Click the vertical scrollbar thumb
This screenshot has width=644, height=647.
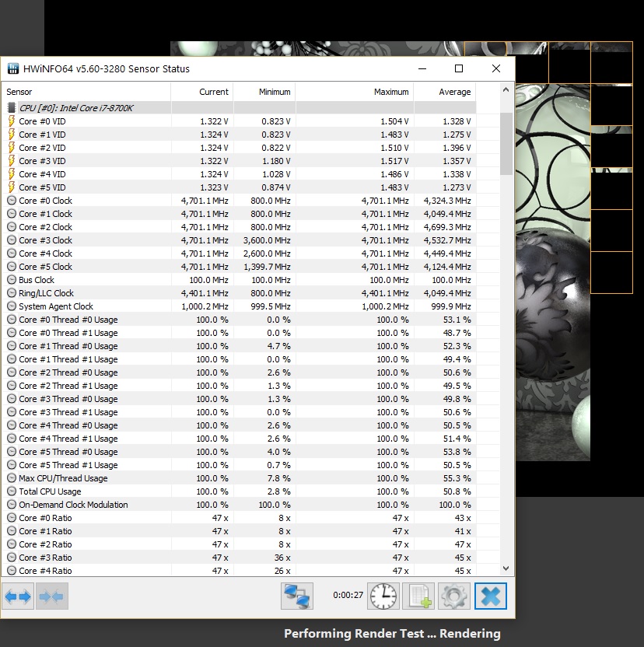point(506,144)
